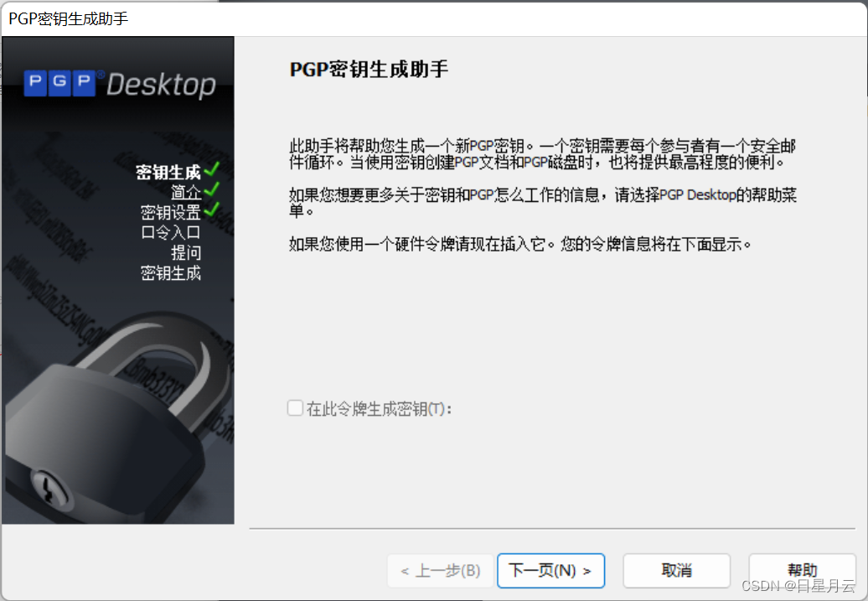Image resolution: width=868 pixels, height=601 pixels.
Task: Click the disabled 上一步(B) button
Action: pos(440,570)
